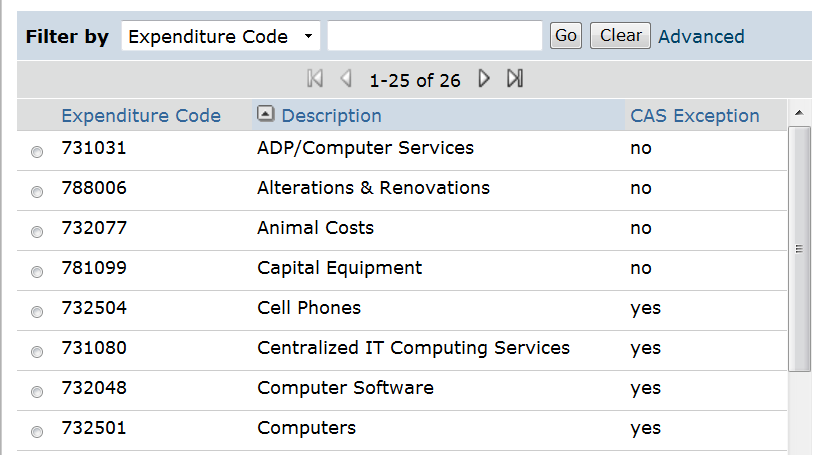Open the Advanced filter link
The height and width of the screenshot is (455, 814).
pyautogui.click(x=701, y=36)
